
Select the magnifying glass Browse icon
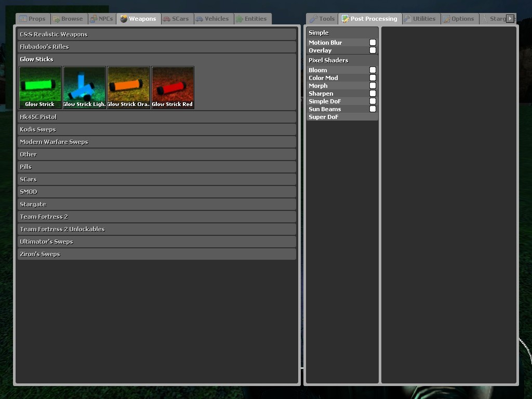pos(57,19)
